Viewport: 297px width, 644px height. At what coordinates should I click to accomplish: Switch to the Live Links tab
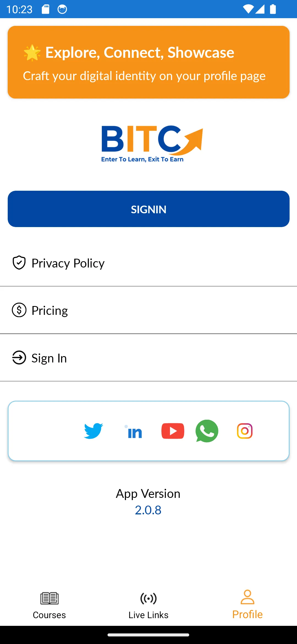(x=148, y=605)
